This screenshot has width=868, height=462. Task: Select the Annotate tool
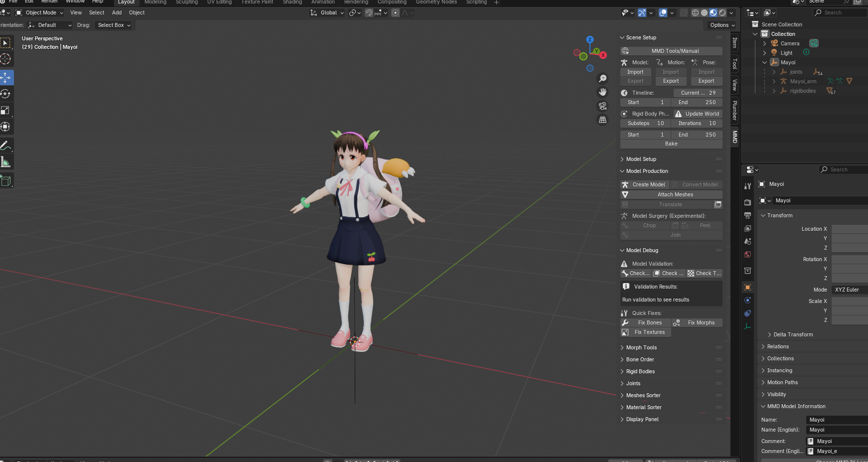click(6, 146)
